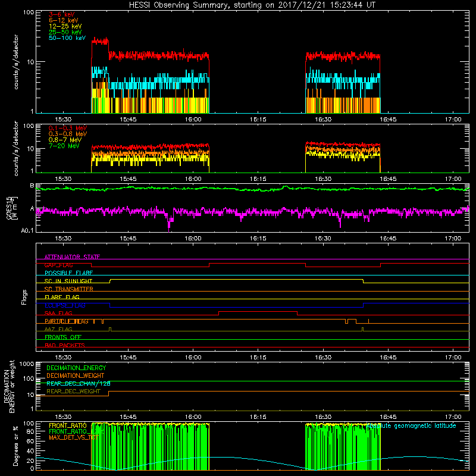Click the green FRONTS_OFF label
This screenshot has height=476, width=476.
63,337
